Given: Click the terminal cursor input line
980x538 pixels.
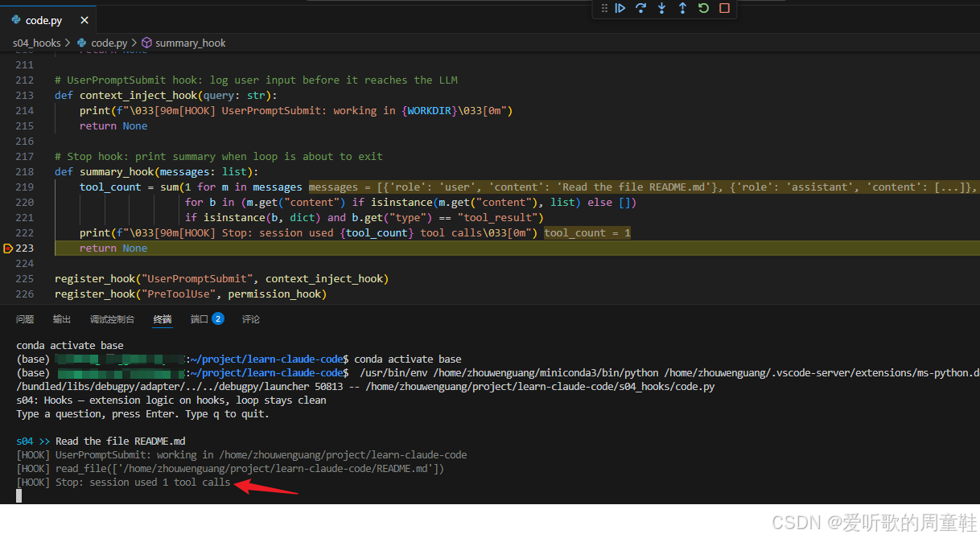Looking at the screenshot, I should click(19, 495).
